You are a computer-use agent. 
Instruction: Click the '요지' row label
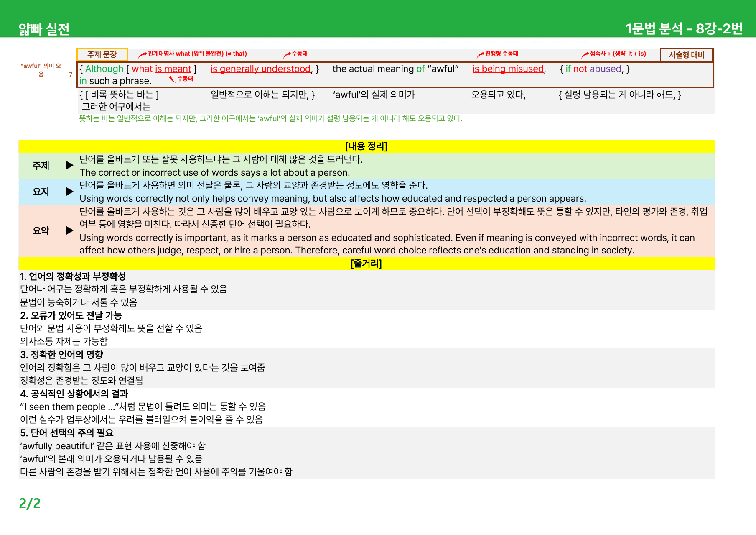41,192
